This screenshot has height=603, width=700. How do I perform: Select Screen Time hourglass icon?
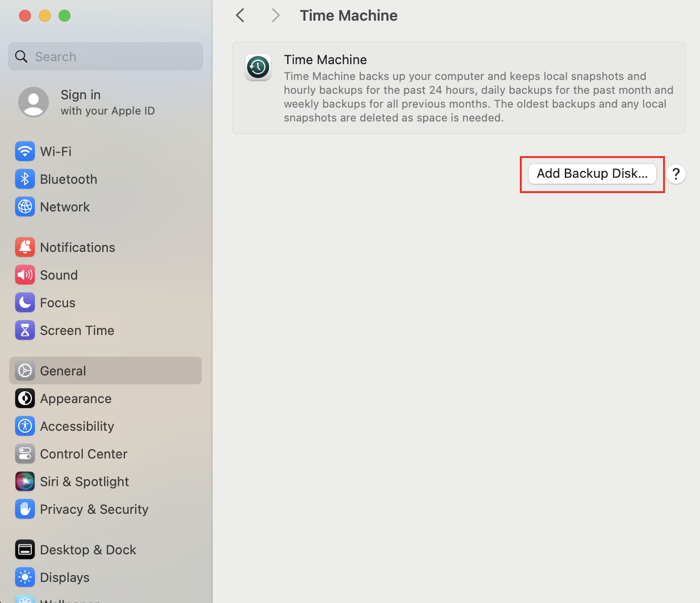(25, 330)
